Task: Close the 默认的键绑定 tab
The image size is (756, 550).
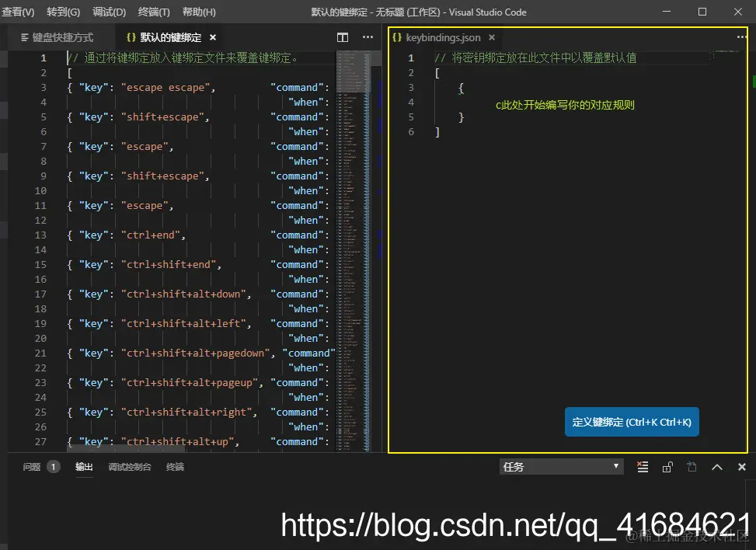Action: (213, 37)
